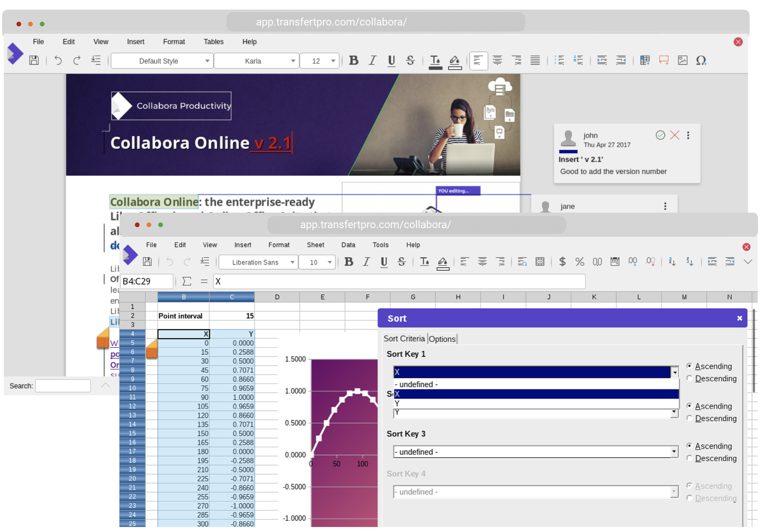763x532 pixels.
Task: Open the Default Style paragraph dropdown
Action: [x=162, y=61]
